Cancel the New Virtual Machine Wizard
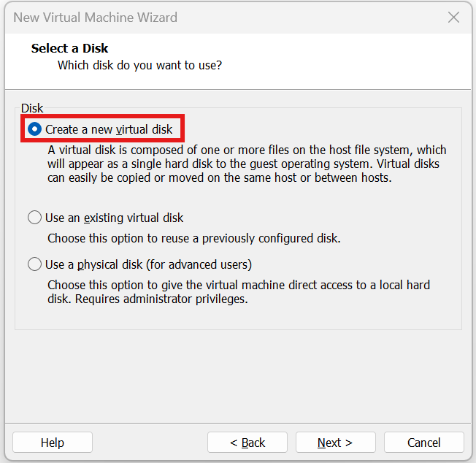476x463 pixels. pyautogui.click(x=423, y=443)
